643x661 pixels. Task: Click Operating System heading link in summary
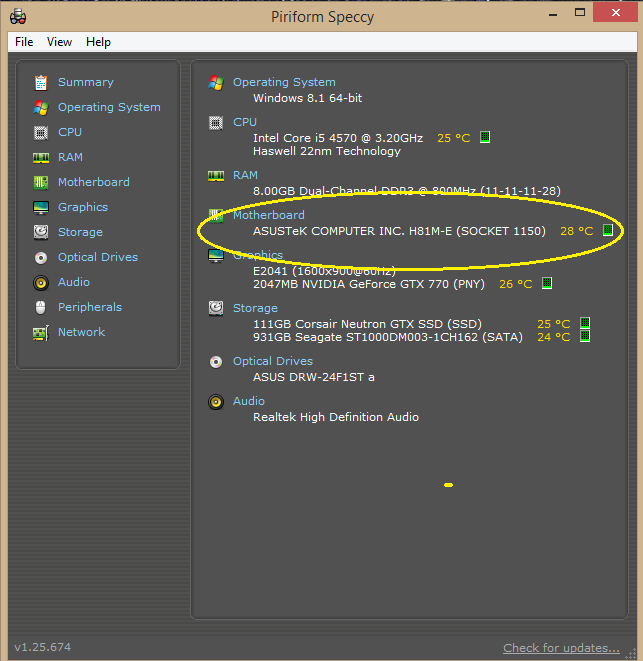click(284, 82)
